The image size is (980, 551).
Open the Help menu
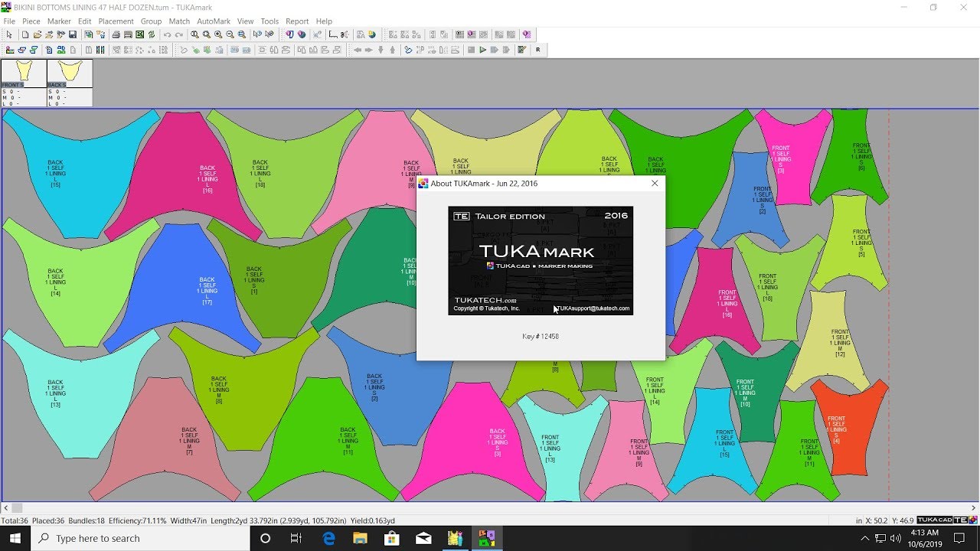click(x=324, y=21)
